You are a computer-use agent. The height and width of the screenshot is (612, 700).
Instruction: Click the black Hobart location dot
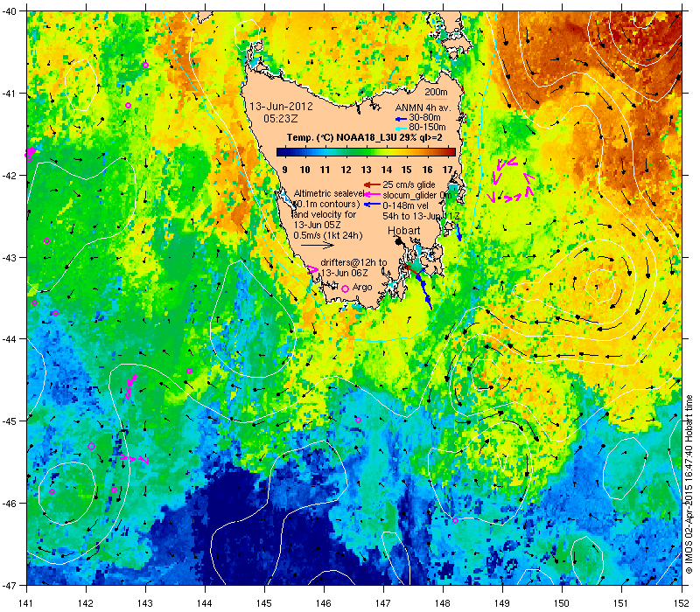pyautogui.click(x=399, y=241)
